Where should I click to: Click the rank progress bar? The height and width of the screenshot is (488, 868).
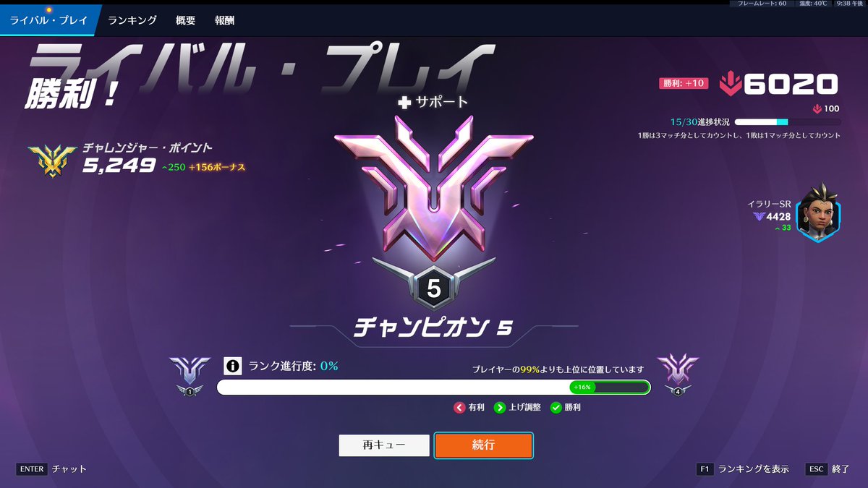coord(433,388)
